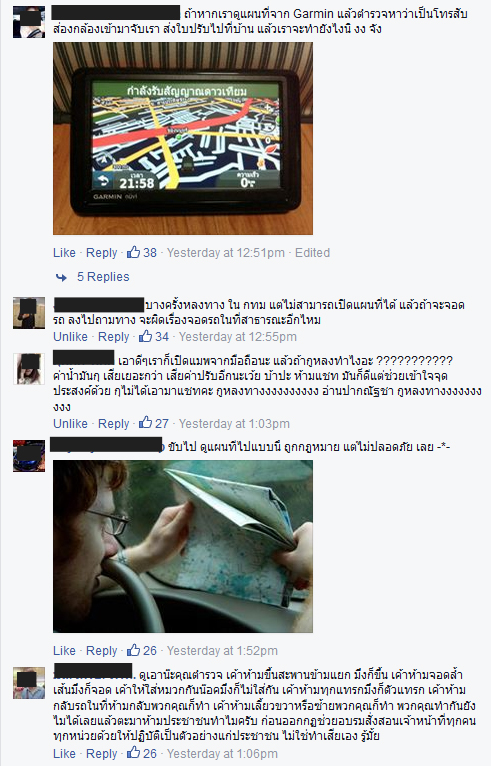Viewport: 491px width, 766px height.
Task: Click the thumbs-up icon beside Yesterday at 1:06pm
Action: 133,753
